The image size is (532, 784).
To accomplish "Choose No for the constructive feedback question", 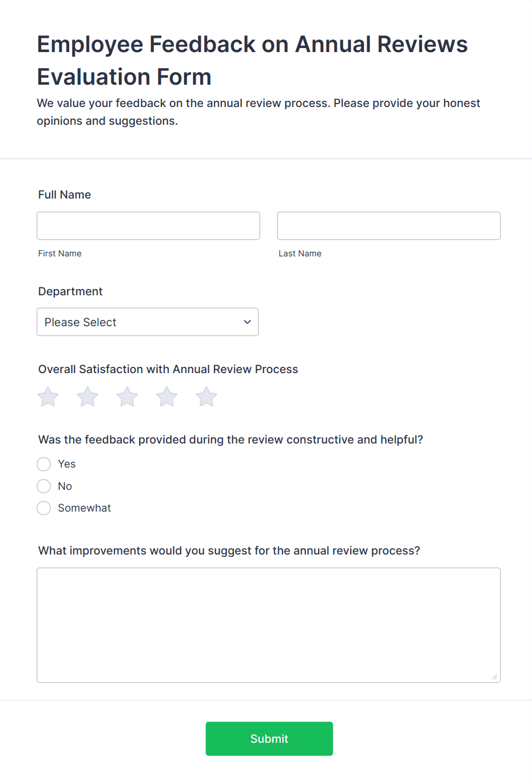I will tap(43, 486).
